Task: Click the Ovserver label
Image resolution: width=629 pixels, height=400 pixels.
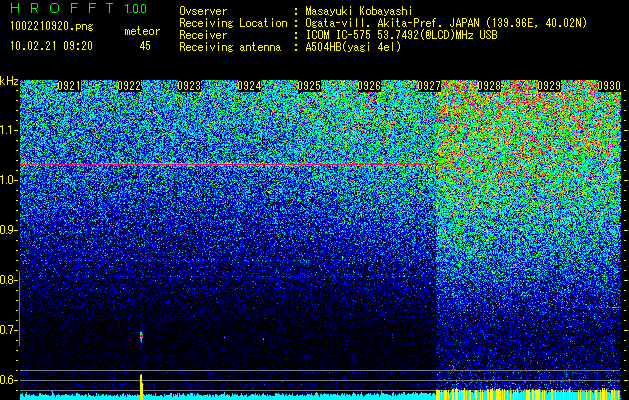Action: click(203, 11)
